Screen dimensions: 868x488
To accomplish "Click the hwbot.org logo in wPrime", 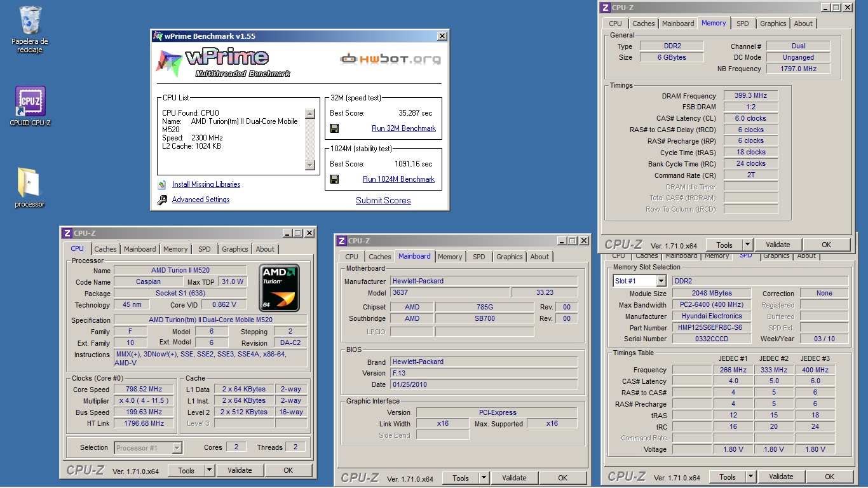I will 390,59.
